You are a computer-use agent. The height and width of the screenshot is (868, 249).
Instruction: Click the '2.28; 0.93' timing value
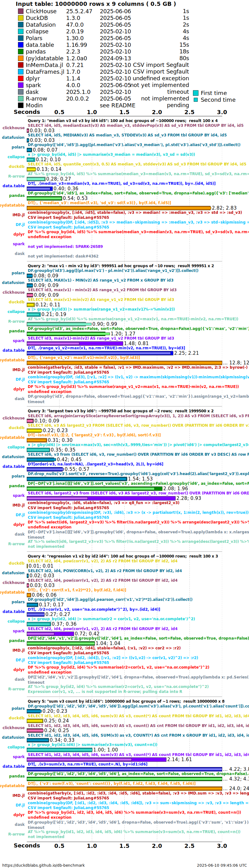(189, 498)
